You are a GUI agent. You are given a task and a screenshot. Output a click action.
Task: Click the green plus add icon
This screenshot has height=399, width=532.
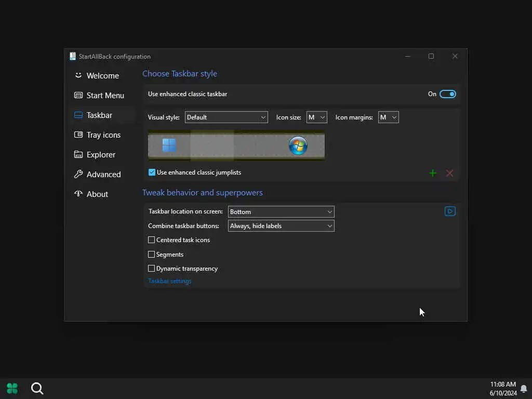point(433,174)
